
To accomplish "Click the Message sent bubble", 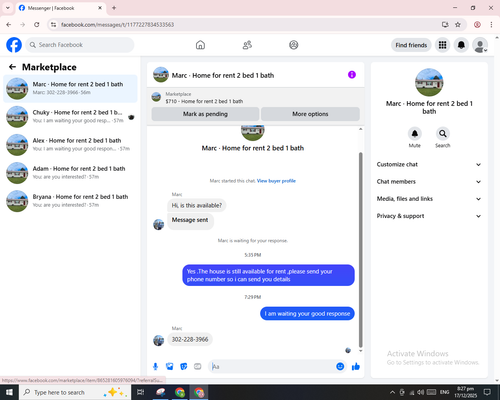I will (x=190, y=220).
